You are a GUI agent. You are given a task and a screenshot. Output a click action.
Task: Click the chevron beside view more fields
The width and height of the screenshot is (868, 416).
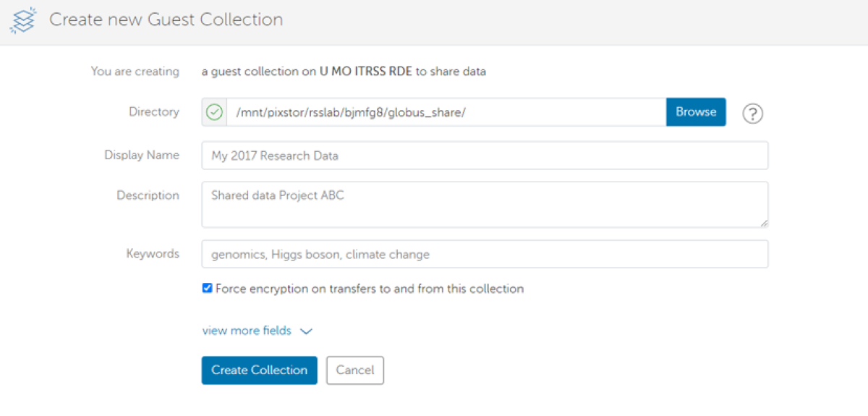(306, 331)
